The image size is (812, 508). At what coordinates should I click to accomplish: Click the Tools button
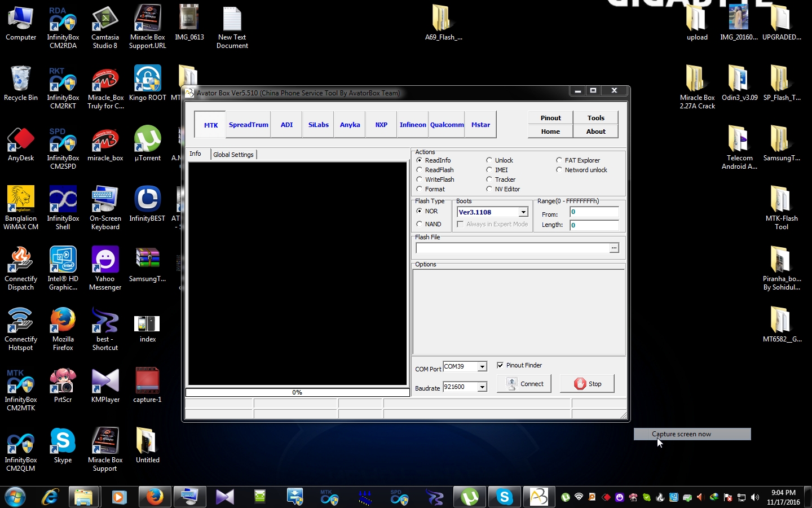click(595, 118)
